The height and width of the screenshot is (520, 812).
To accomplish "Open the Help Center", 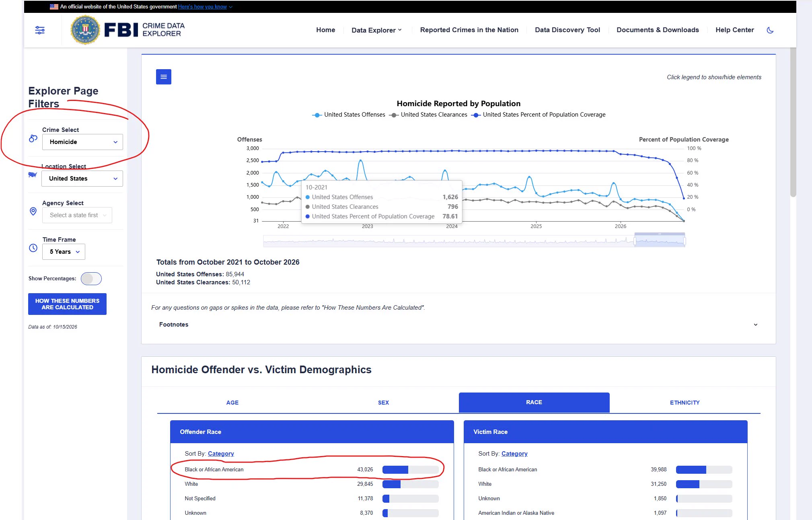I will pos(735,30).
